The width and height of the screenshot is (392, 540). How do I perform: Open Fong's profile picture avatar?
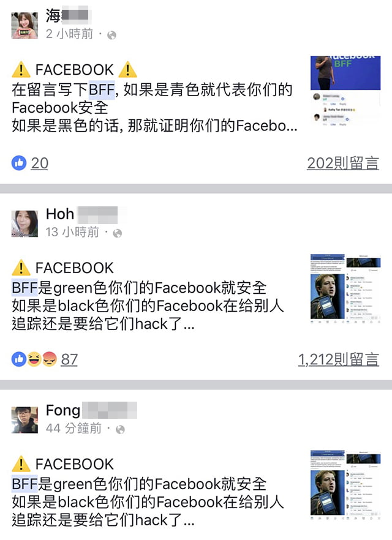24,420
